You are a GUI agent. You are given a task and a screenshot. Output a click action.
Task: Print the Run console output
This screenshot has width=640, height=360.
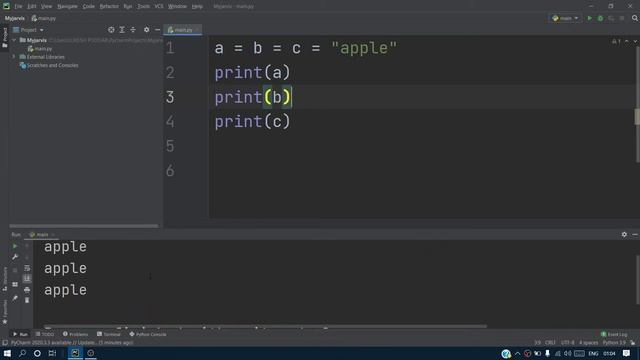(27, 290)
